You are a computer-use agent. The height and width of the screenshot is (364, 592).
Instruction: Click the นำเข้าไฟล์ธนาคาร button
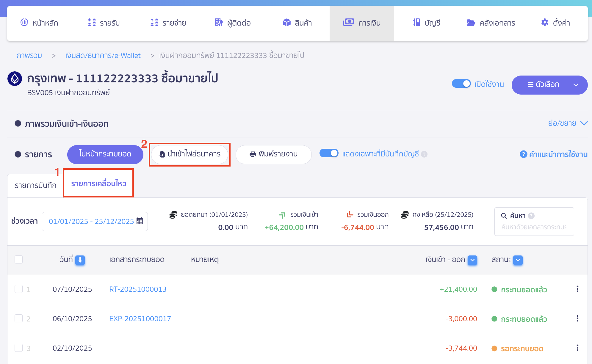click(189, 154)
